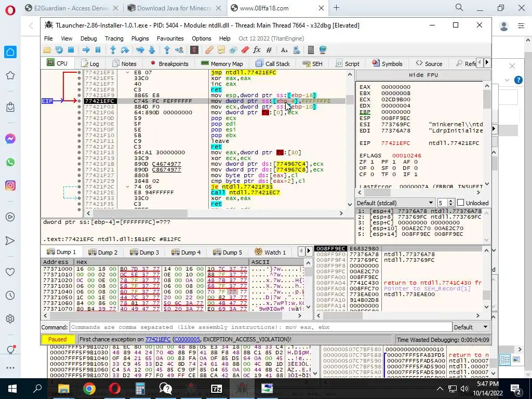Open the Functions fx icon
The image size is (532, 399).
(x=257, y=50)
